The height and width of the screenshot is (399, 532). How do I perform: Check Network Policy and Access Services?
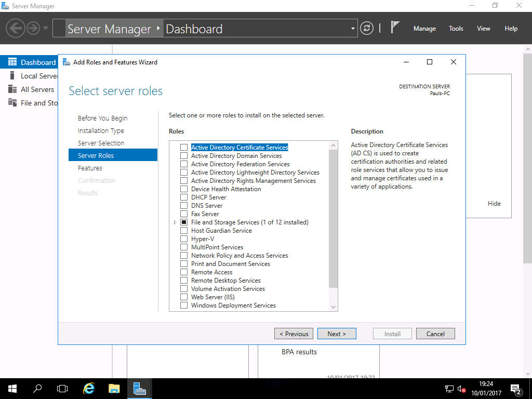[184, 256]
